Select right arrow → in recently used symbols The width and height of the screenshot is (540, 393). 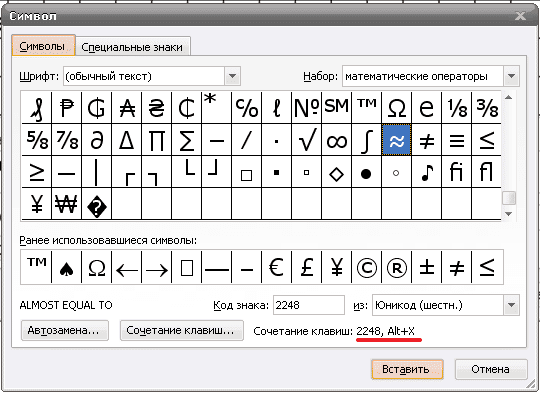pos(156,267)
